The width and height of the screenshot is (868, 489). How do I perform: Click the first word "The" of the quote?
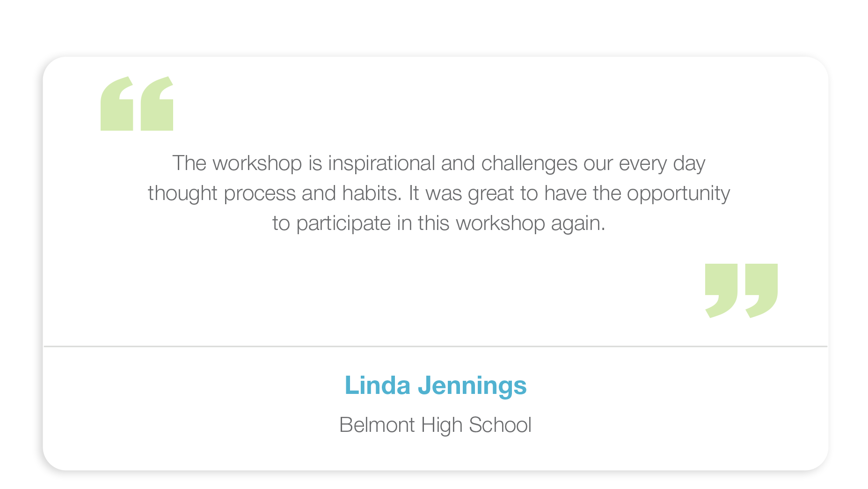(189, 163)
